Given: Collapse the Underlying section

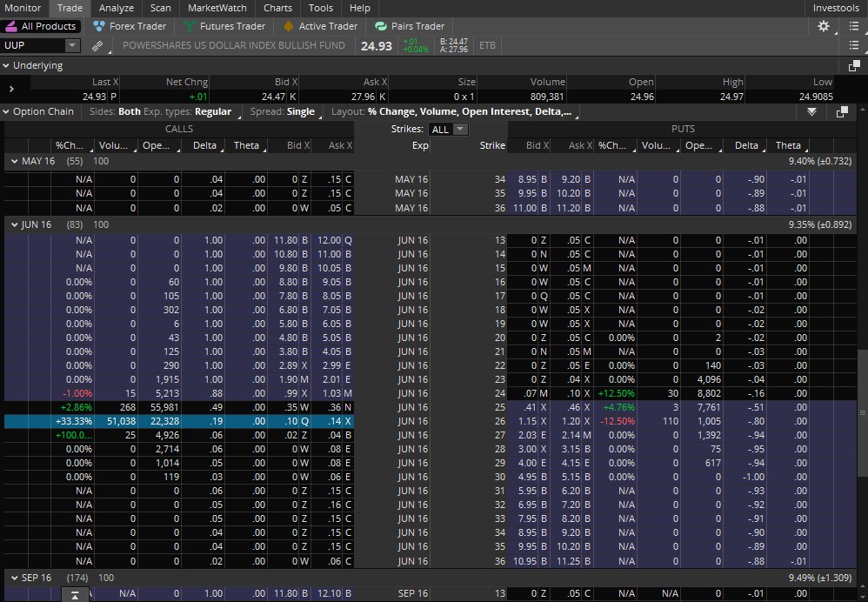Looking at the screenshot, I should tap(6, 65).
